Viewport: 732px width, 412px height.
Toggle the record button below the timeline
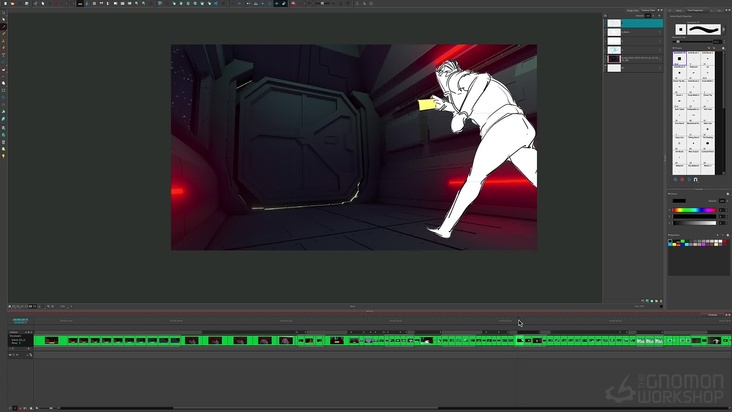[19, 407]
